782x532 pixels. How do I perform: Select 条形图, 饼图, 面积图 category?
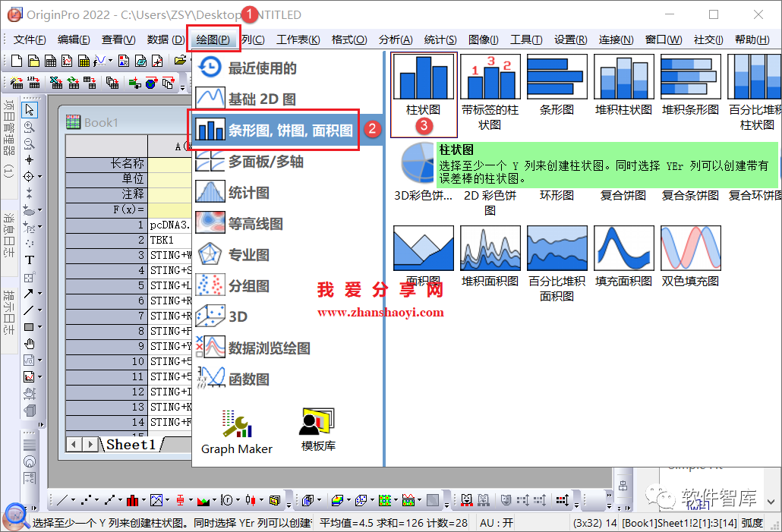(288, 130)
